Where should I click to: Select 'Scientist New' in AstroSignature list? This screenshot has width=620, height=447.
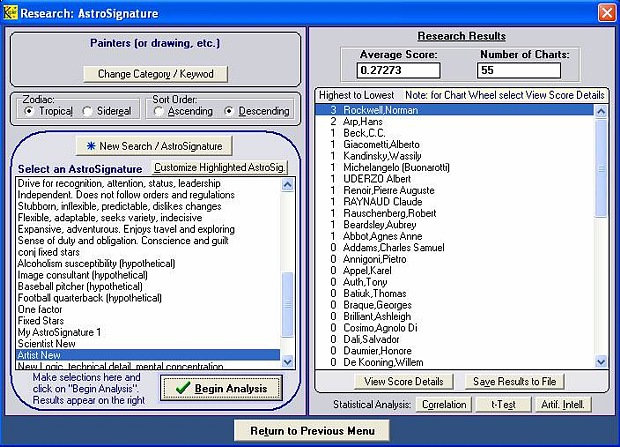point(47,343)
